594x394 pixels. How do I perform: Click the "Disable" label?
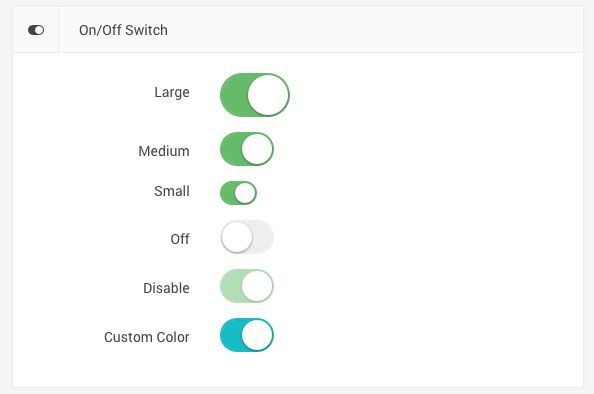[166, 288]
